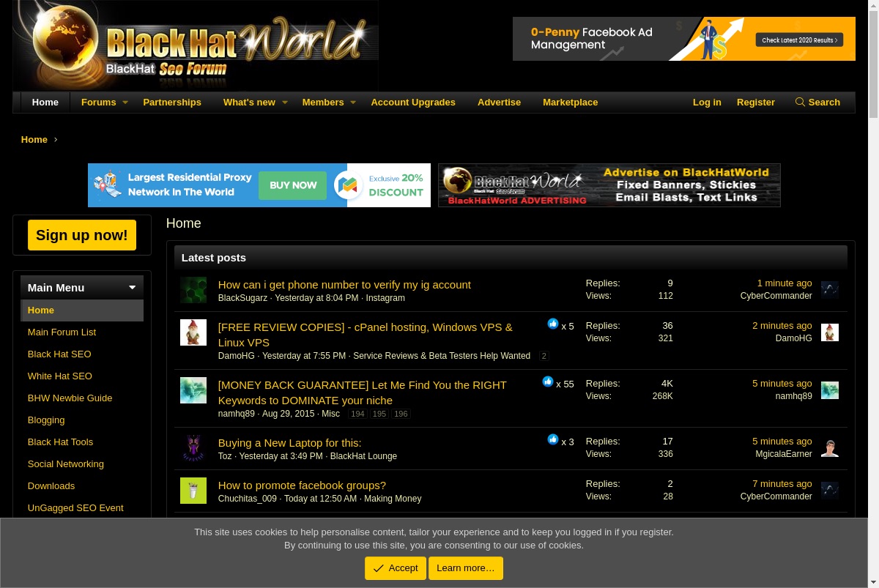Select Home in Main Menu sidebar
Screen dimensions: 879x588
[x=82, y=310]
